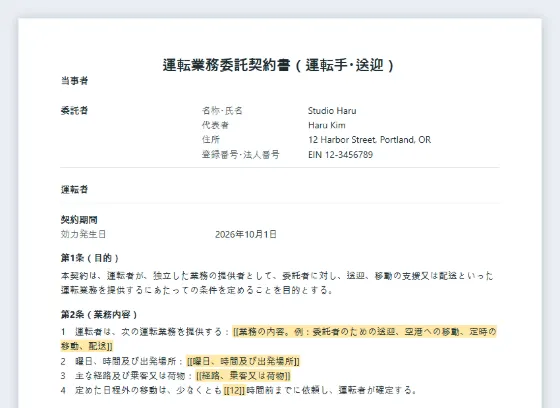Select the 当事者 section heading
The height and width of the screenshot is (408, 560).
click(74, 81)
